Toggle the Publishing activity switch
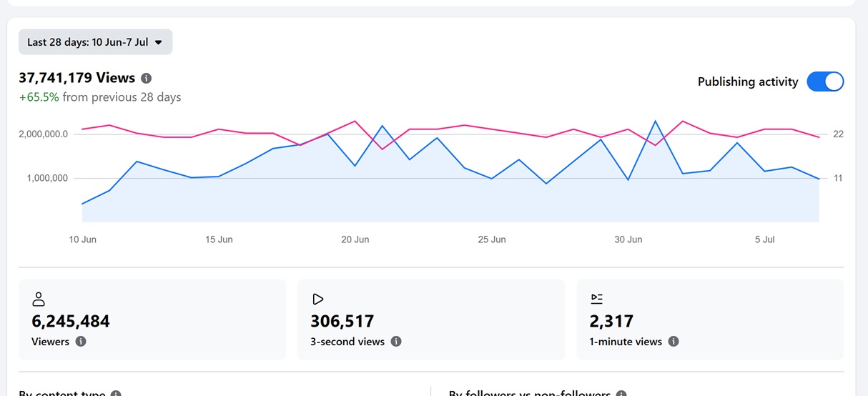The width and height of the screenshot is (868, 396). [825, 81]
